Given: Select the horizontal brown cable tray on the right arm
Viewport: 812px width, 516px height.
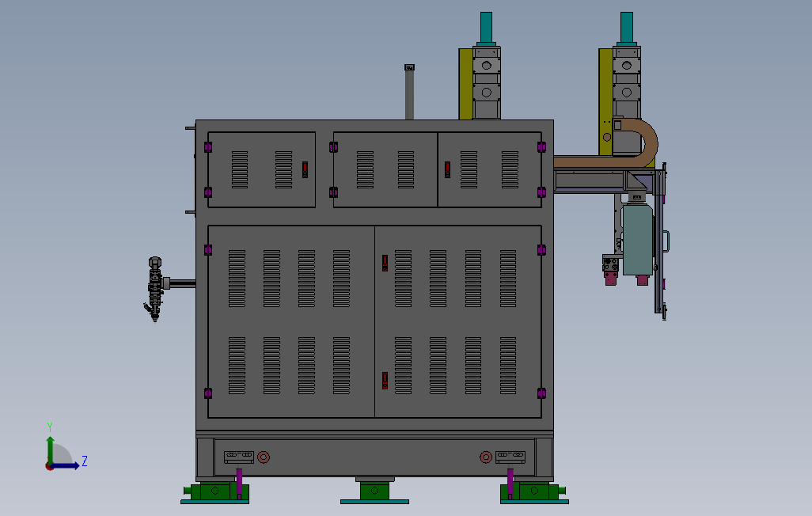Looking at the screenshot, I should point(595,162).
